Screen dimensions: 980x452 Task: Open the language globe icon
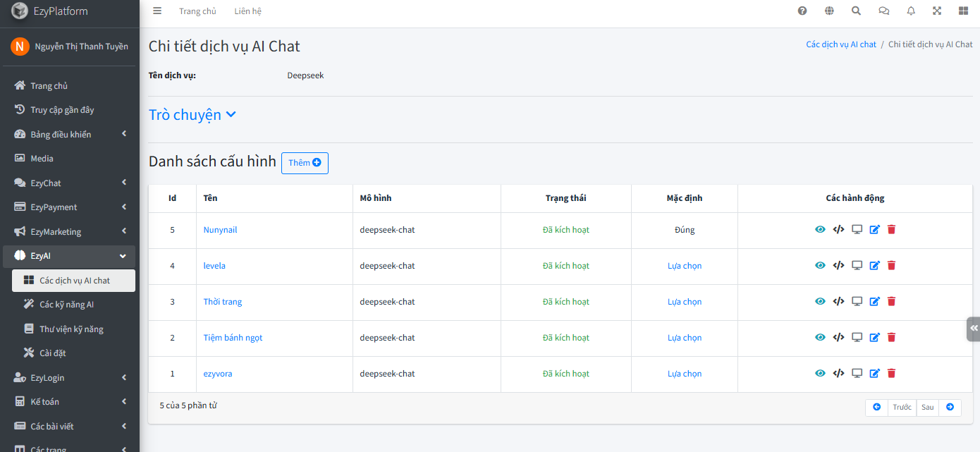point(829,11)
